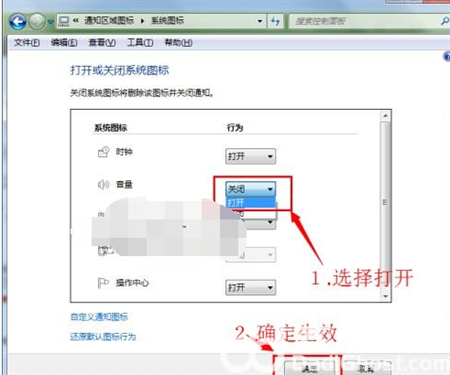The width and height of the screenshot is (450, 375).
Task: Click the 打开或关闭系统图标 heading
Action: click(x=119, y=70)
